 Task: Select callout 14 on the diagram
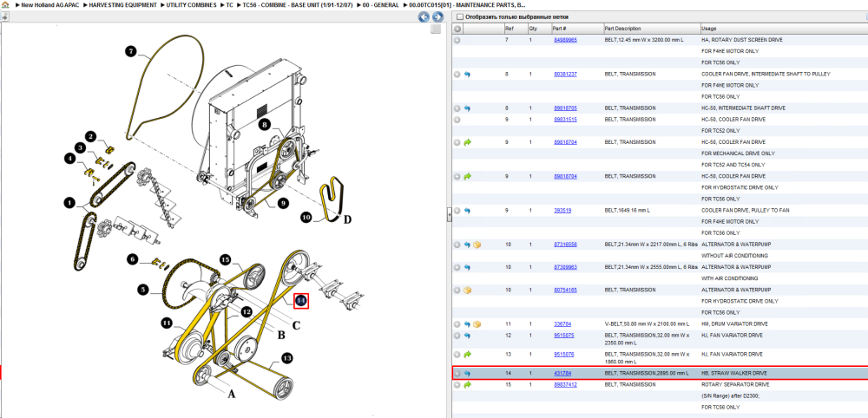[300, 300]
